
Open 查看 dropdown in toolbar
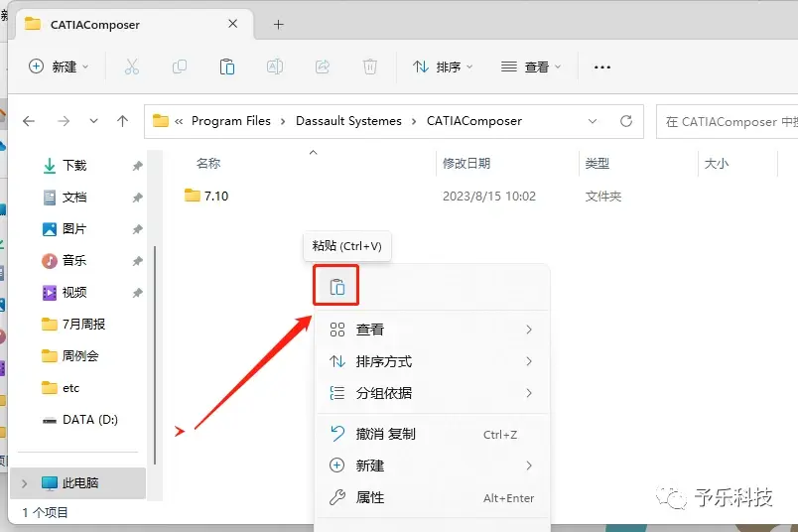[531, 66]
